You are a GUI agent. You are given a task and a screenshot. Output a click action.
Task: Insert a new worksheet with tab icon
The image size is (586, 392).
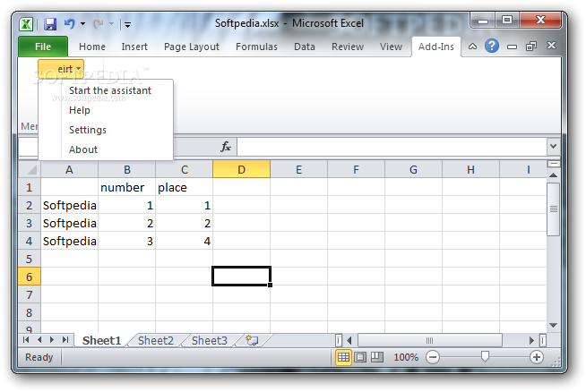tap(252, 340)
